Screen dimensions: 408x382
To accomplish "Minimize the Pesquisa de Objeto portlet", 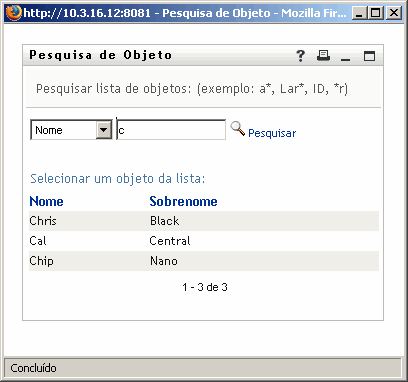I will pyautogui.click(x=345, y=59).
